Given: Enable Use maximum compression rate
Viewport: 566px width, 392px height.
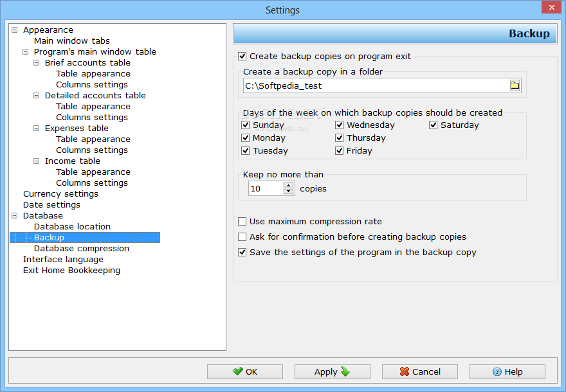Looking at the screenshot, I should point(242,222).
